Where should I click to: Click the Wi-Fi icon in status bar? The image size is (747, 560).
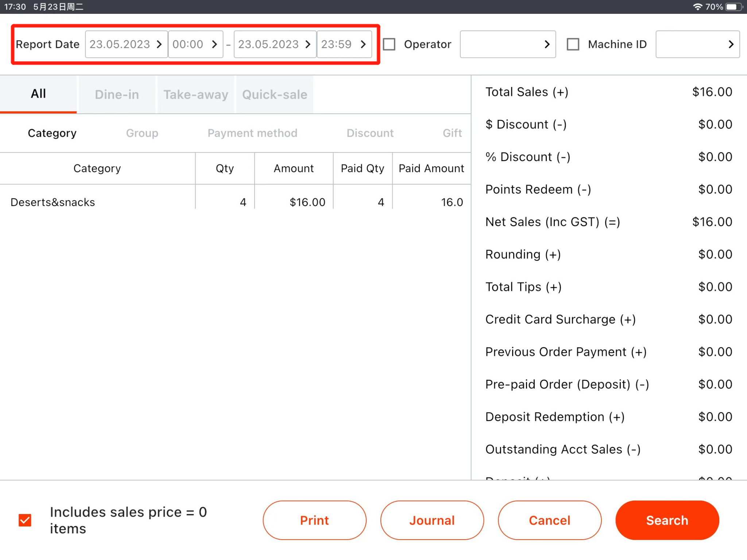(698, 6)
